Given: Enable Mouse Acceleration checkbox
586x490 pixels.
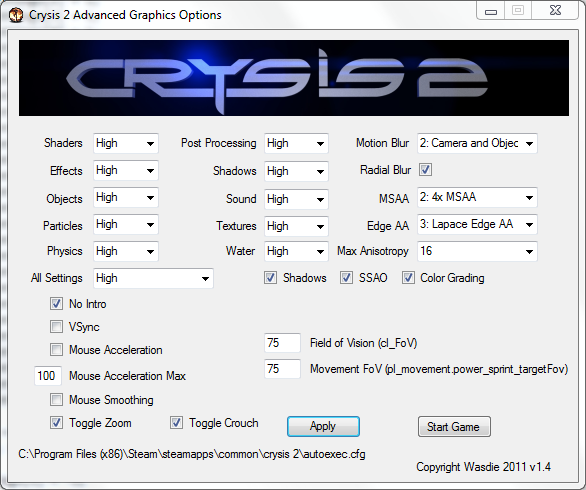Looking at the screenshot, I should [x=56, y=350].
